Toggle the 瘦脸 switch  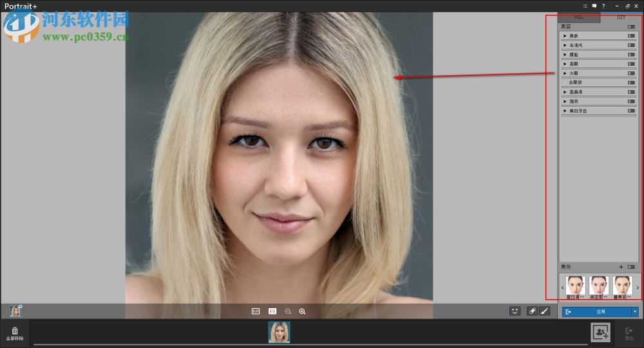(631, 55)
